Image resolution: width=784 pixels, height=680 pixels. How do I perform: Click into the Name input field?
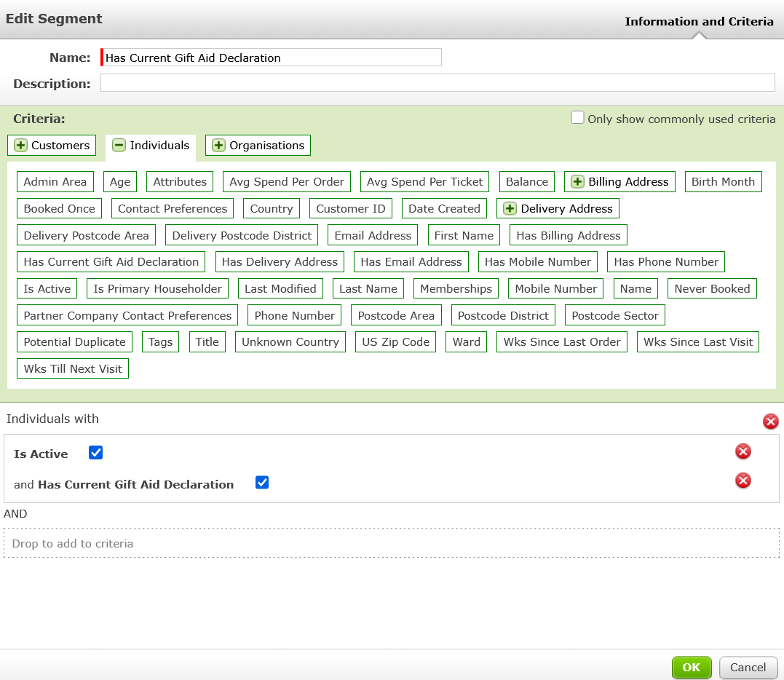[272, 58]
